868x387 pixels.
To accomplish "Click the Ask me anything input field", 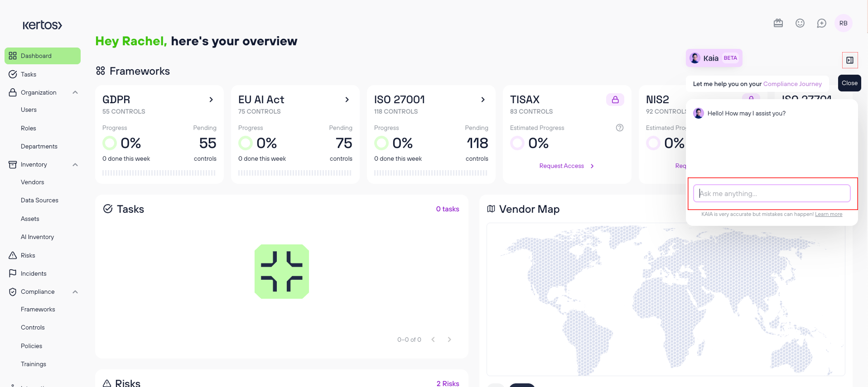I will click(772, 193).
